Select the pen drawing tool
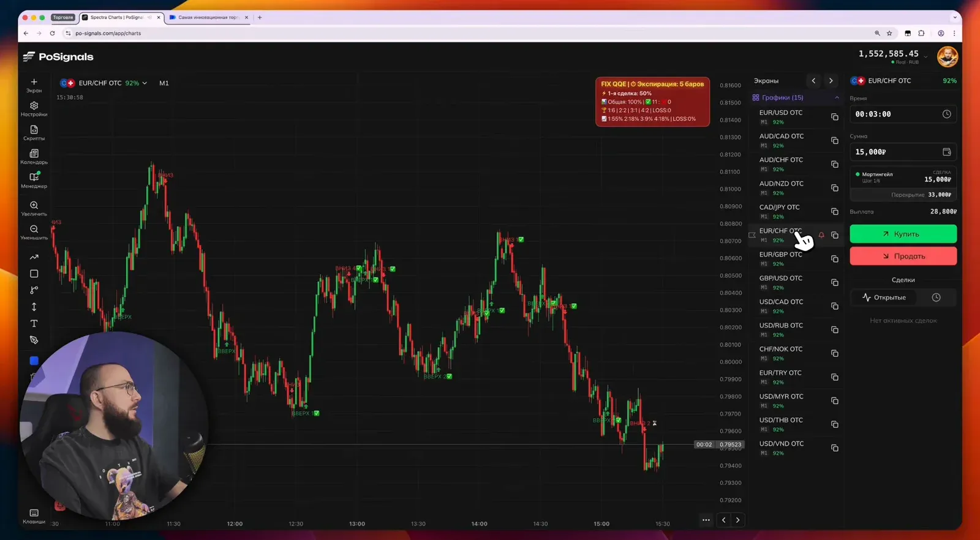Screen dimensions: 980x540 (34, 340)
